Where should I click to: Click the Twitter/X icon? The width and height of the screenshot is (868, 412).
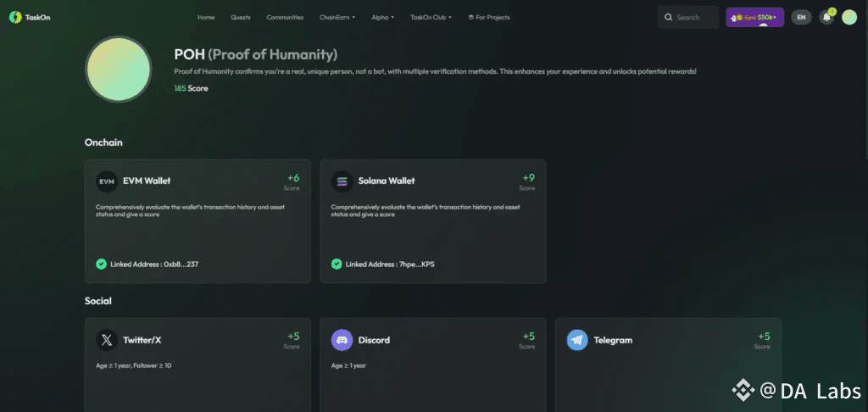point(107,340)
